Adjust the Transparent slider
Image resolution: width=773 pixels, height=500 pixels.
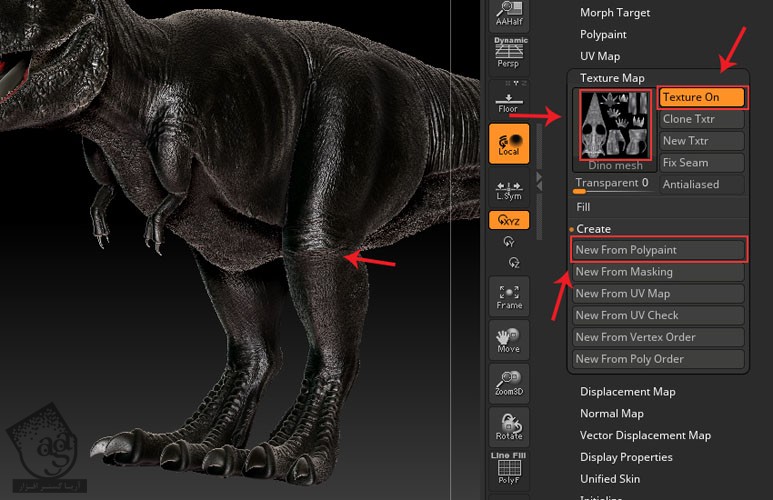point(613,185)
